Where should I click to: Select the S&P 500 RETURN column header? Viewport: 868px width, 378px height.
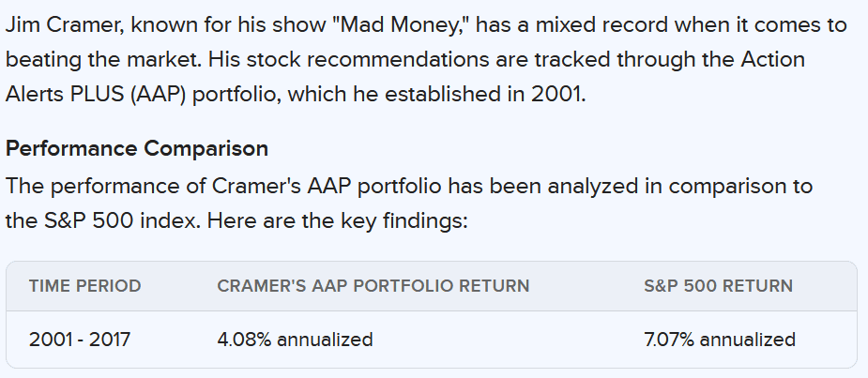(x=719, y=286)
